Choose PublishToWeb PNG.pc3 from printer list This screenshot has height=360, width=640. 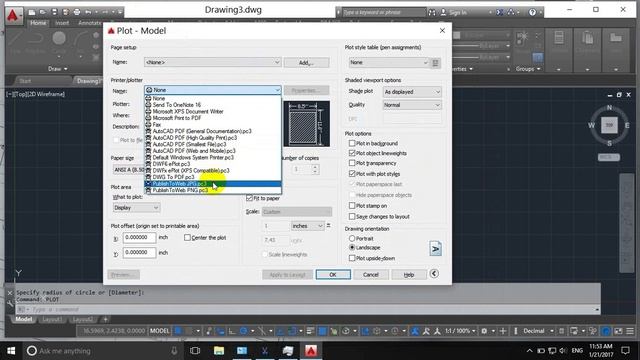click(x=213, y=190)
